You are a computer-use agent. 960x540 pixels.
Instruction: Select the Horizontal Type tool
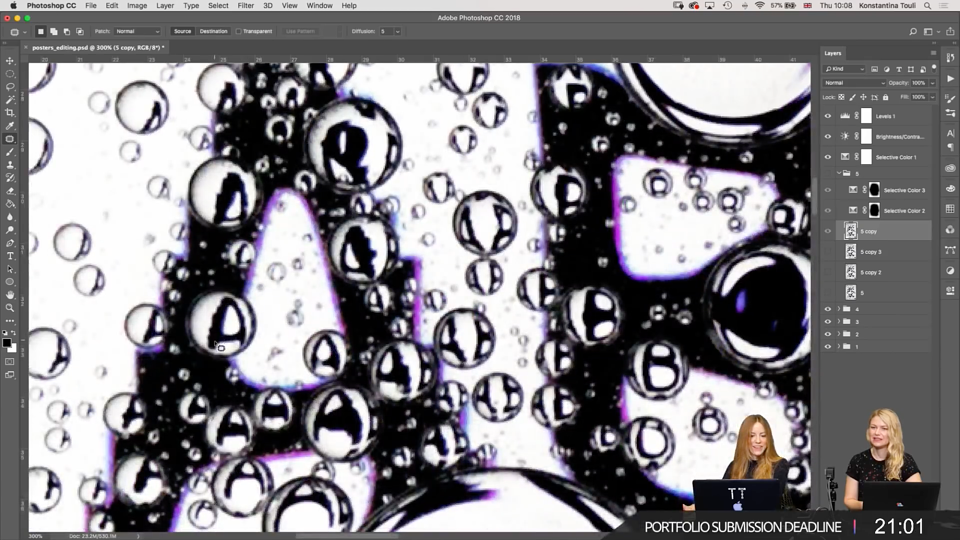[x=10, y=256]
